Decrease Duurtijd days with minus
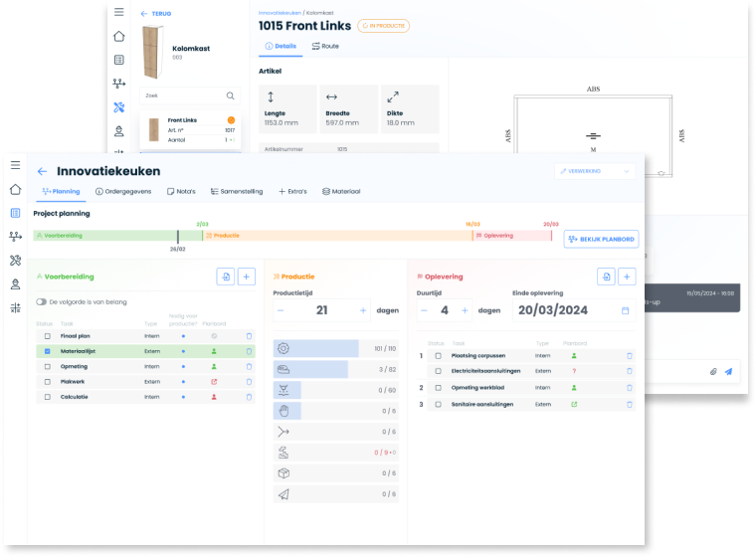This screenshot has width=756, height=557. (x=424, y=310)
